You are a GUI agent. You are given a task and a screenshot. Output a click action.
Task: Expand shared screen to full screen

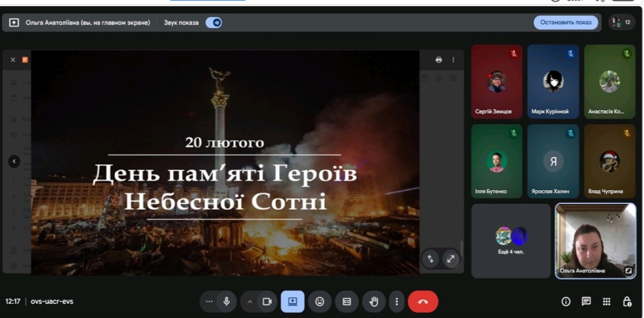tap(451, 259)
